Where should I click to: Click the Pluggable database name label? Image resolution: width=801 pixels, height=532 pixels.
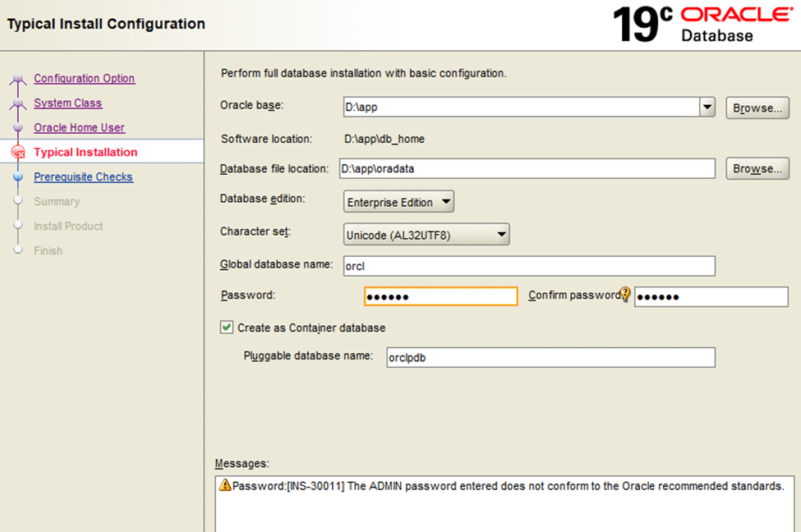[308, 355]
